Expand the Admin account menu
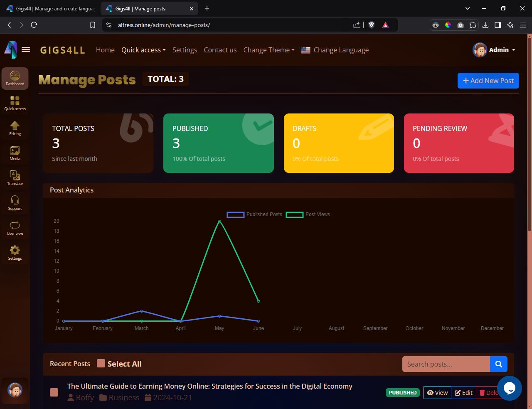Image resolution: width=532 pixels, height=409 pixels. tap(494, 50)
